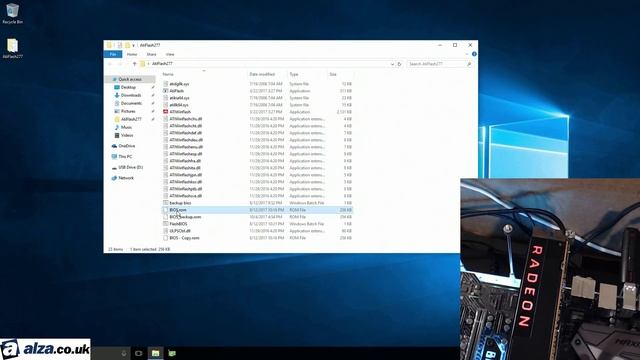Open the Quick Access Toolbar dropdown arrow
The height and width of the screenshot is (360, 640).
(x=133, y=45)
